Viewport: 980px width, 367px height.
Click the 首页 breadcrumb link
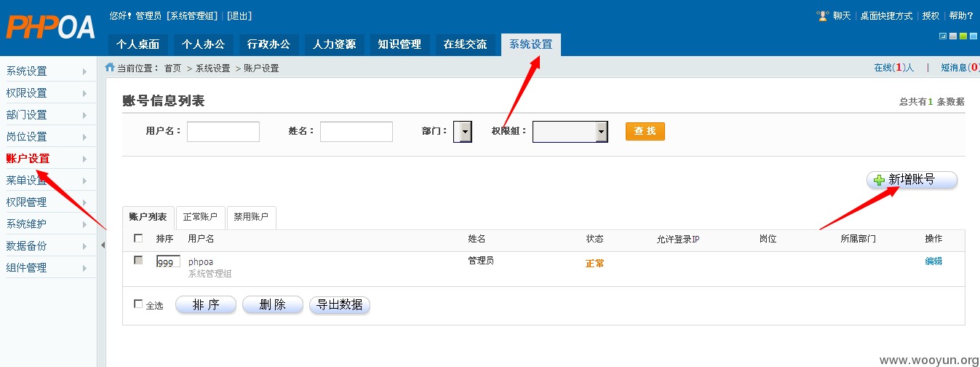coord(172,68)
